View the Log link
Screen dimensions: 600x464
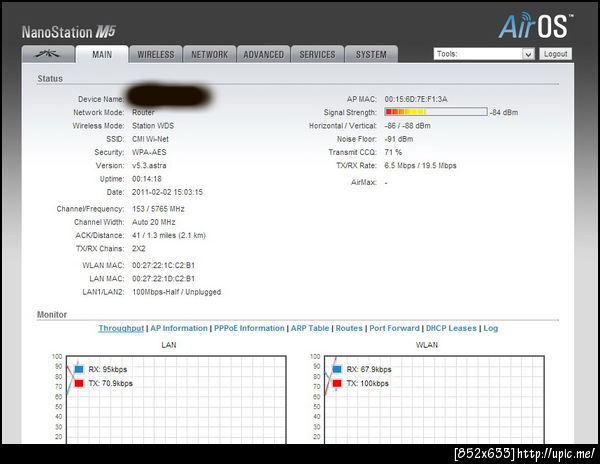pyautogui.click(x=491, y=328)
